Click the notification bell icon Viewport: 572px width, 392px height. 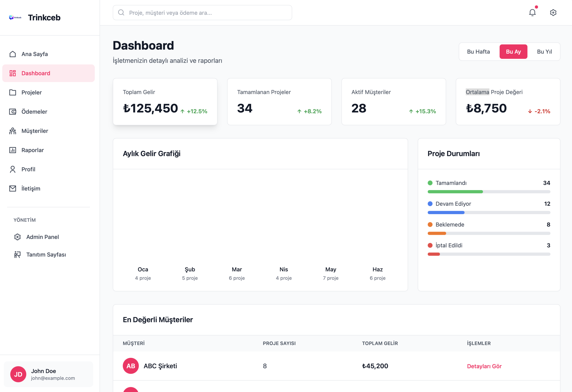click(x=532, y=12)
